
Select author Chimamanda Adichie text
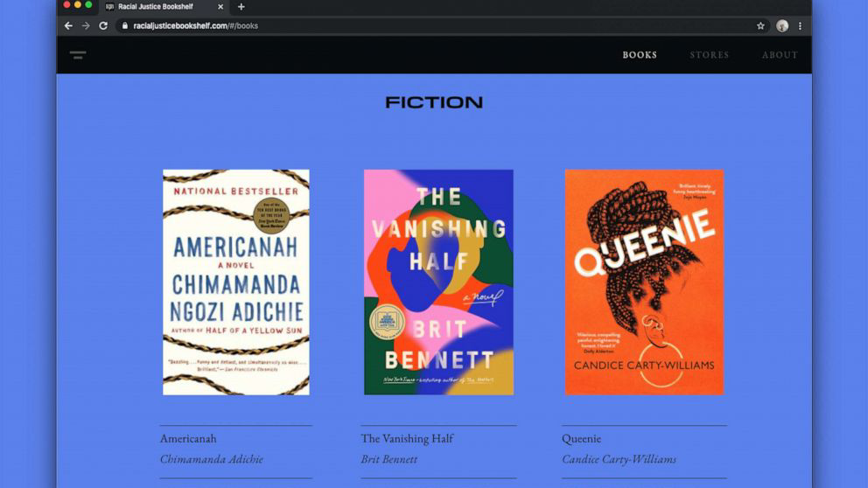click(x=212, y=458)
